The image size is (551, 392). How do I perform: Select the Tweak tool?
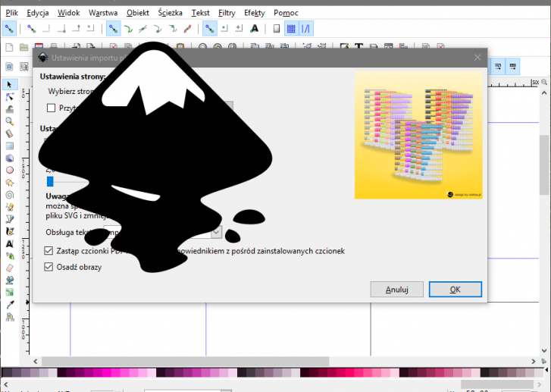(10, 109)
